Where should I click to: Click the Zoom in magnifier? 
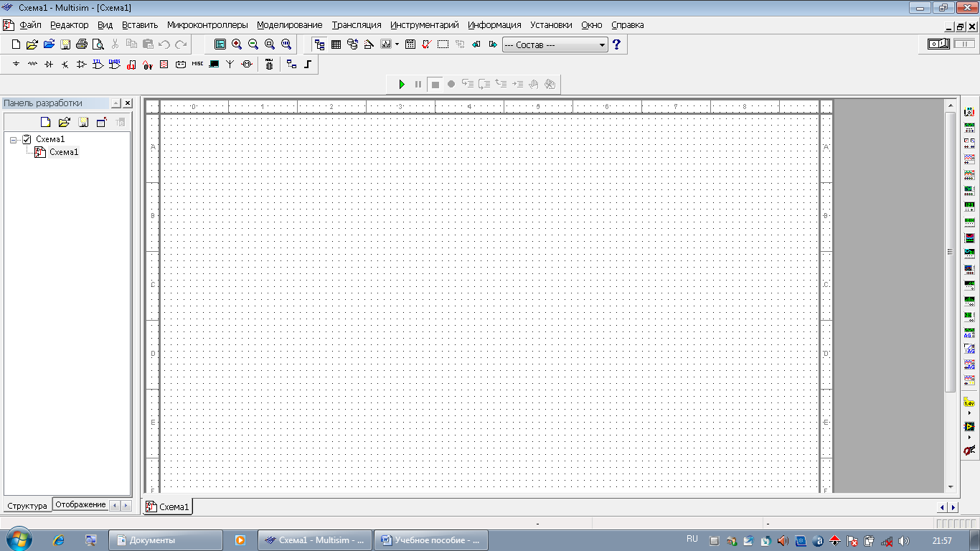pos(237,44)
